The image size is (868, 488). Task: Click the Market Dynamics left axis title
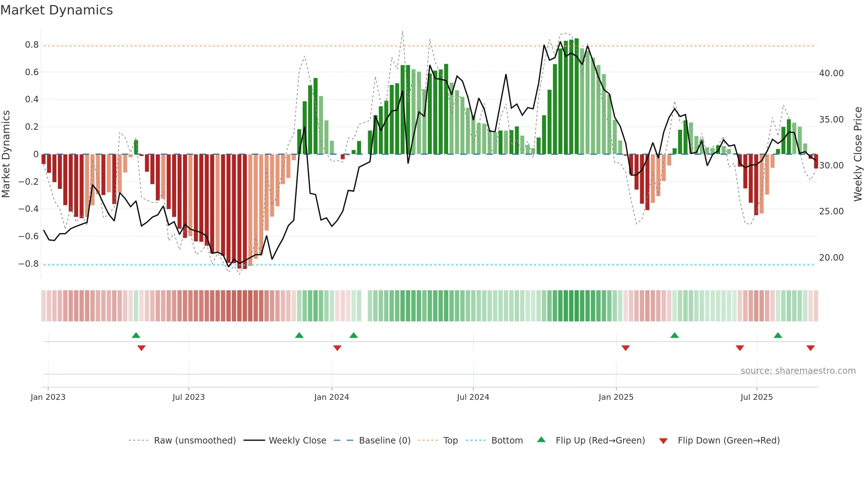[x=6, y=154]
